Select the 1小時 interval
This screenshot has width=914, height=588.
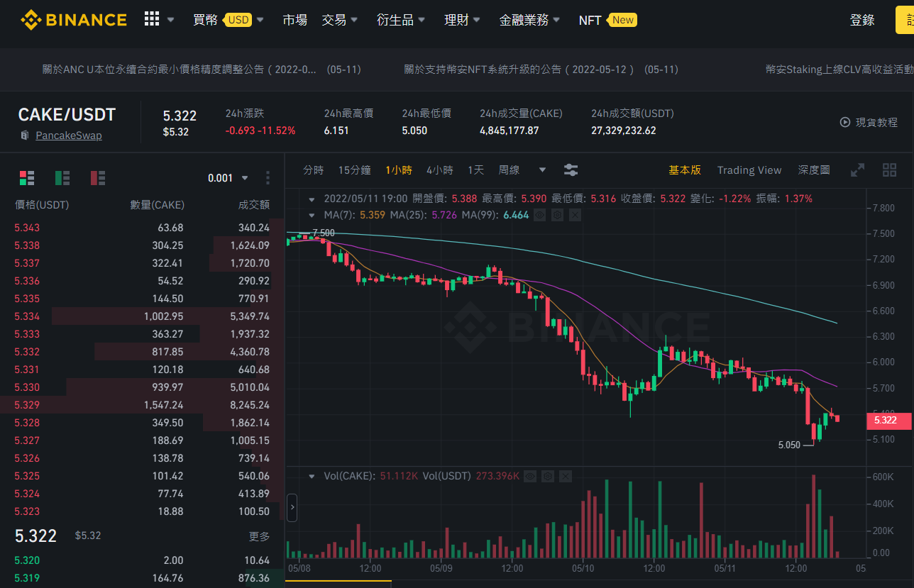pos(399,170)
